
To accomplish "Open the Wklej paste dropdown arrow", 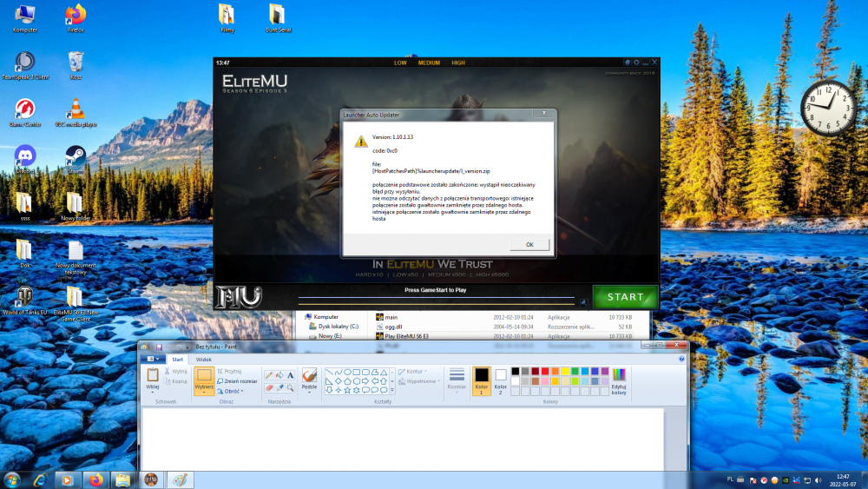I will (152, 392).
